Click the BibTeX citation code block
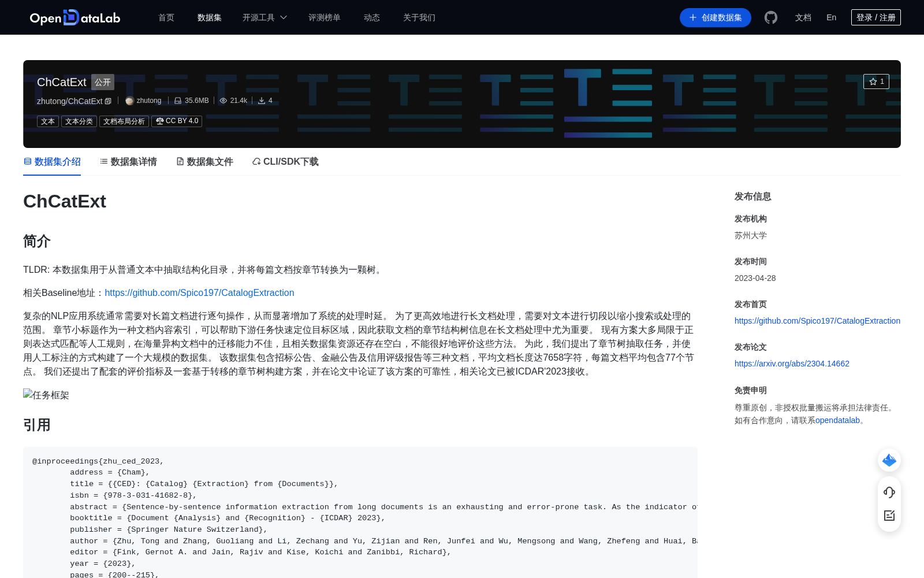Viewport: 924px width, 578px height. coord(360,512)
